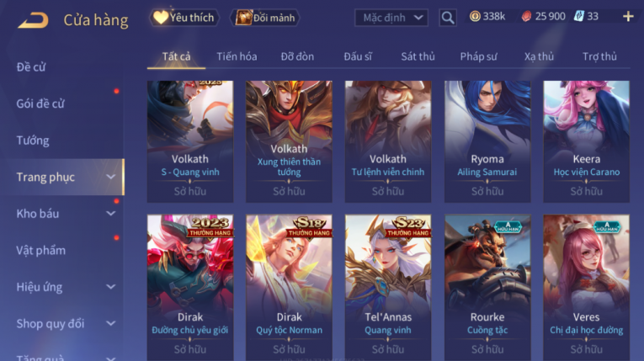Expand the Shop quy đổi section
Viewport: 644px width, 361px height.
110,324
